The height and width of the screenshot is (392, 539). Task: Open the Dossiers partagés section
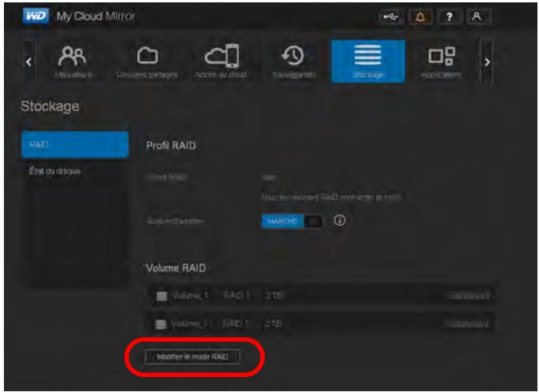tap(147, 61)
